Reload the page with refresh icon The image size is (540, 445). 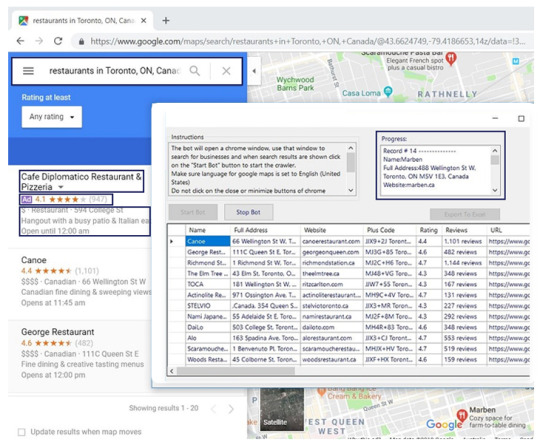pyautogui.click(x=58, y=41)
